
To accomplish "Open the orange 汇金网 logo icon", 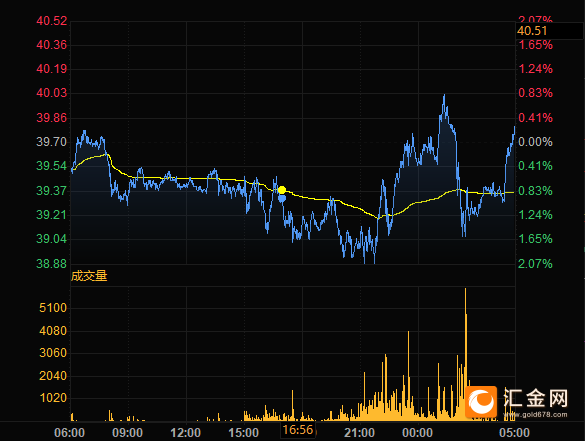I will (481, 402).
